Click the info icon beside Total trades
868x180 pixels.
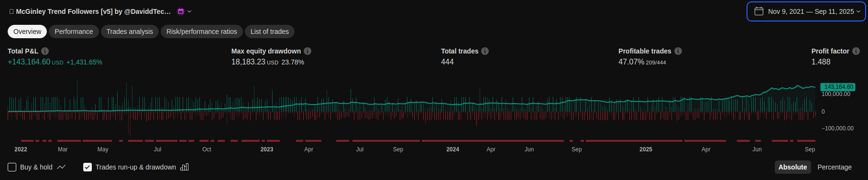click(485, 51)
